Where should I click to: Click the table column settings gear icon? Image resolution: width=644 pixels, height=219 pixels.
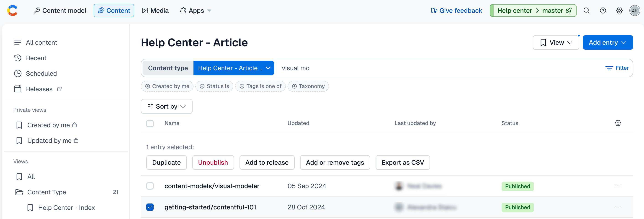(618, 123)
